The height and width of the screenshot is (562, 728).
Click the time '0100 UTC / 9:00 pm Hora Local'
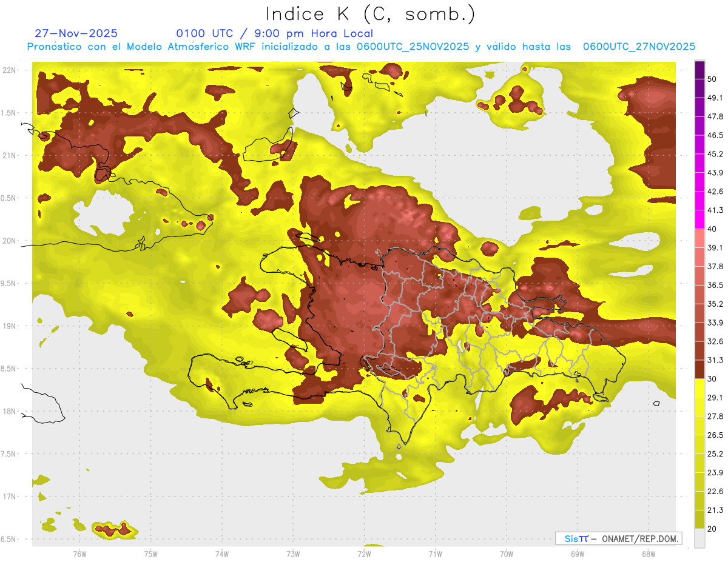[x=274, y=33]
